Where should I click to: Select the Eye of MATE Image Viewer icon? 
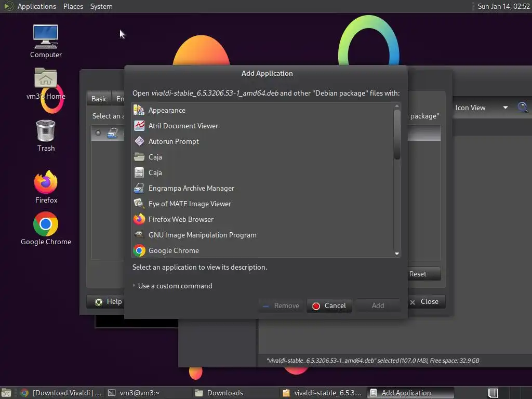[x=139, y=204]
